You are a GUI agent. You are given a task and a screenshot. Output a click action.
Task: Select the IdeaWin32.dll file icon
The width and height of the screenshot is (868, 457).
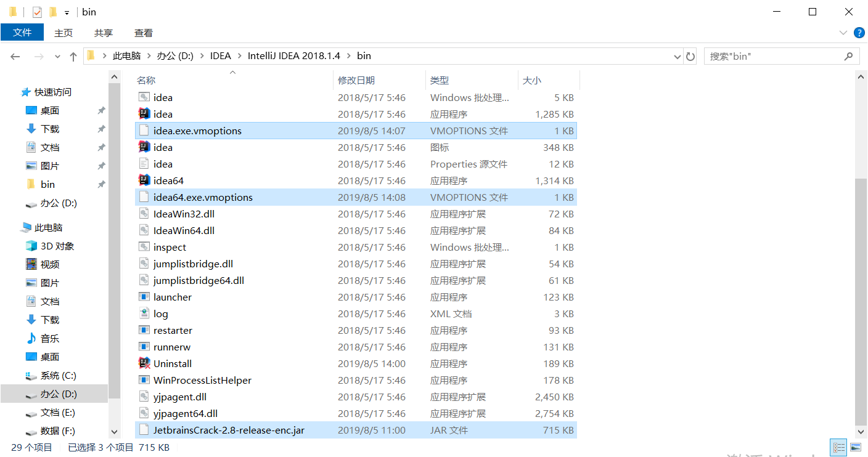pyautogui.click(x=144, y=214)
